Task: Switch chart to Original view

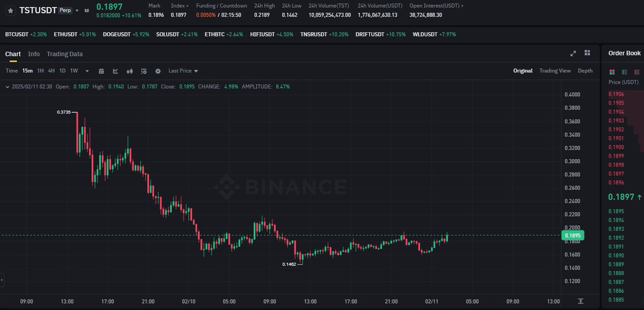Action: coord(523,71)
